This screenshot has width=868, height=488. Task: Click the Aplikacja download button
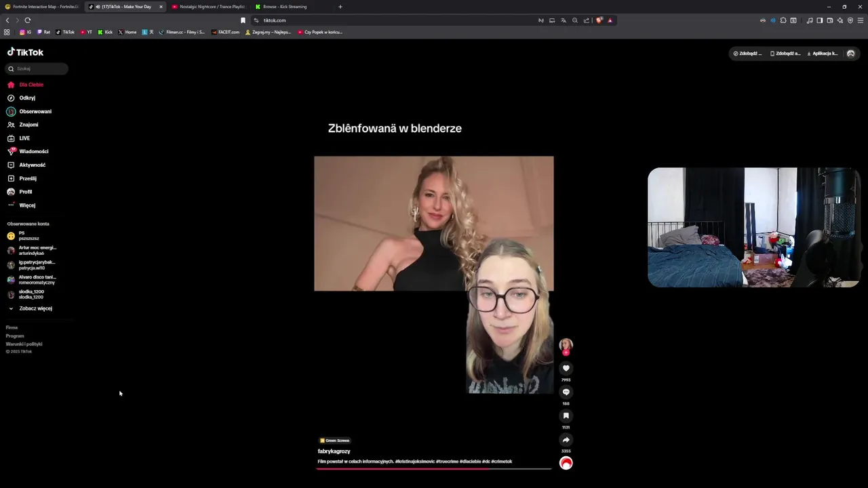823,54
